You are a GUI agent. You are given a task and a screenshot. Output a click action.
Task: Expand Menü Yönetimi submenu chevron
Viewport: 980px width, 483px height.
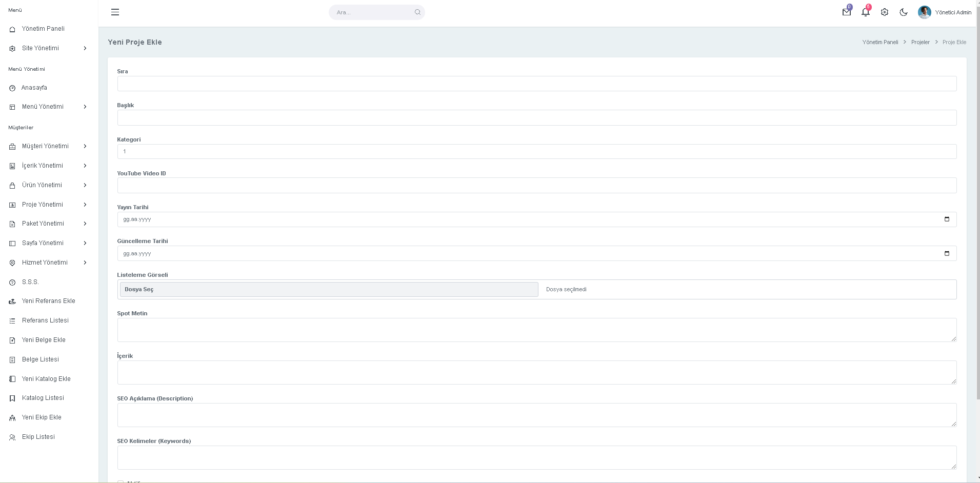click(x=85, y=107)
